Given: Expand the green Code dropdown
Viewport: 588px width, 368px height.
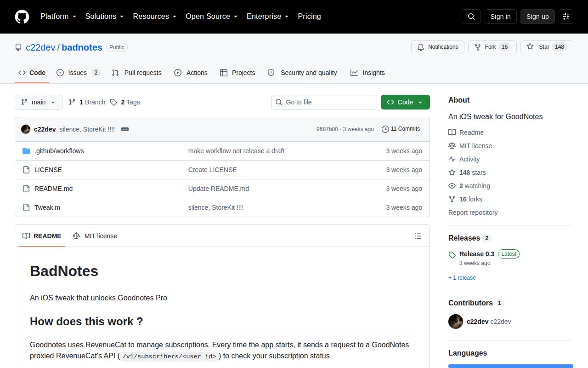Looking at the screenshot, I should (x=405, y=102).
